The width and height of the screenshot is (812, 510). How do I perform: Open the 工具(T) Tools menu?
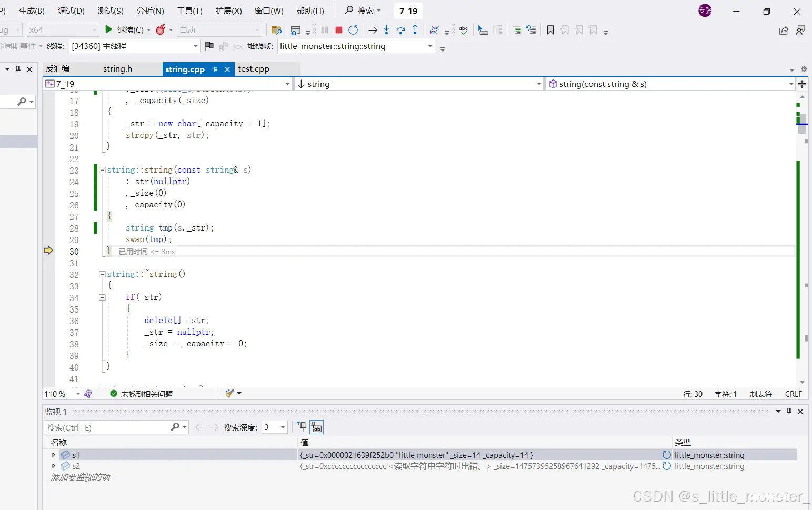[x=189, y=11]
